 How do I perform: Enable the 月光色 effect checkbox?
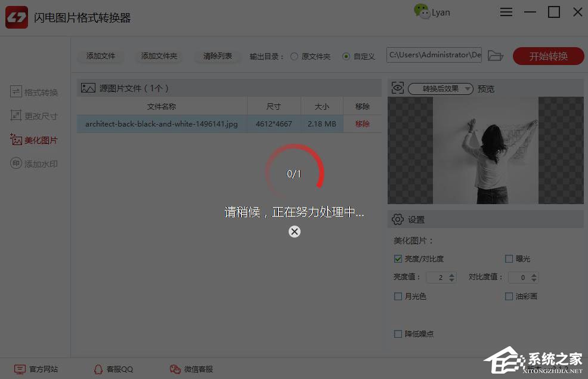(x=398, y=297)
